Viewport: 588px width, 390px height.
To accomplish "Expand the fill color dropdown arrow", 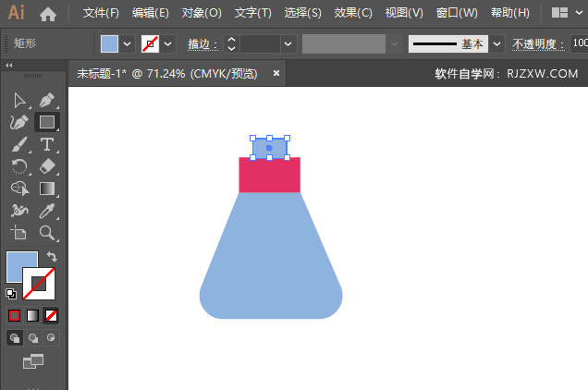I will point(128,44).
